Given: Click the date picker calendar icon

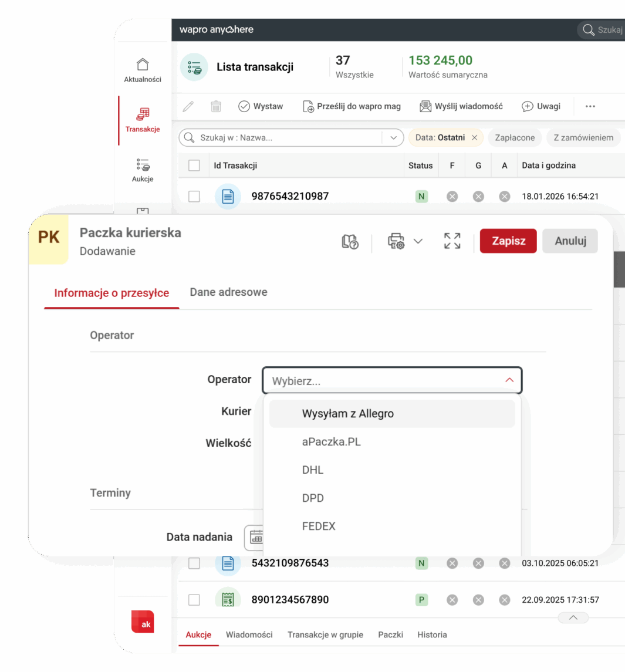Looking at the screenshot, I should pyautogui.click(x=256, y=536).
